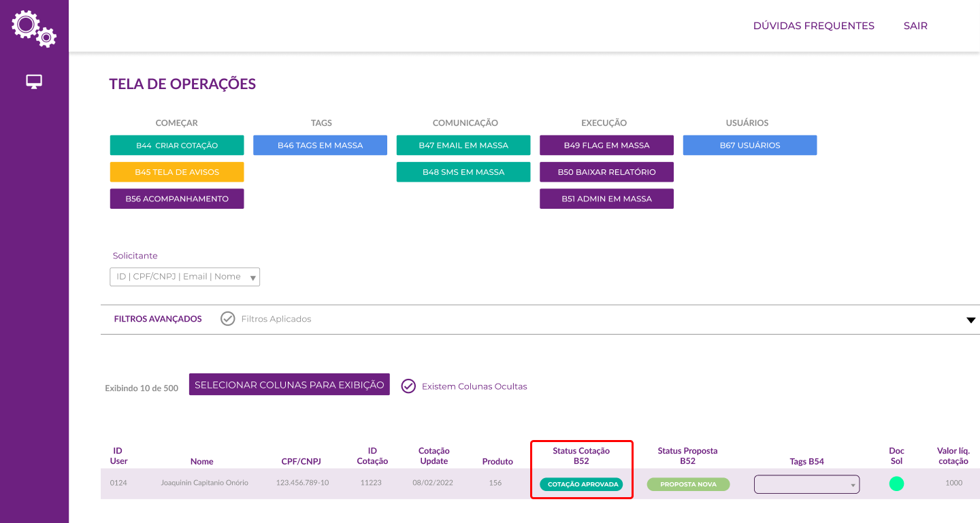Click B49 Flag em Massa button
Image resolution: width=980 pixels, height=523 pixels.
tap(606, 146)
